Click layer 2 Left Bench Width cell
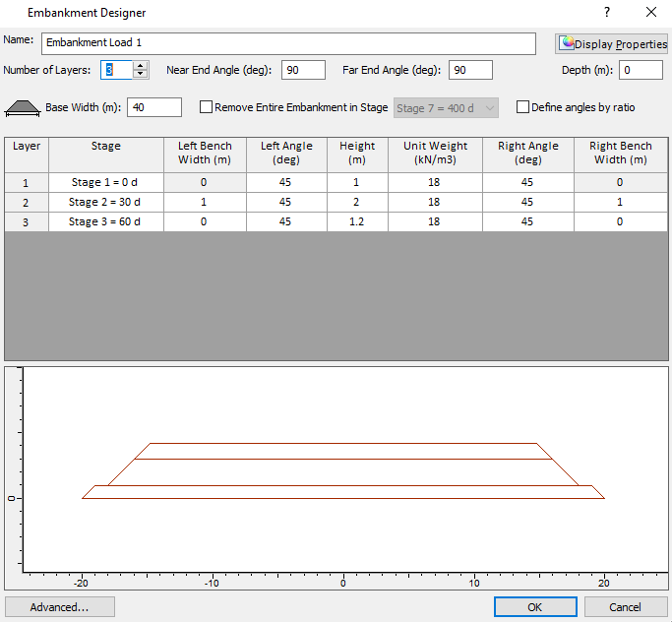This screenshot has height=622, width=672. coord(205,202)
